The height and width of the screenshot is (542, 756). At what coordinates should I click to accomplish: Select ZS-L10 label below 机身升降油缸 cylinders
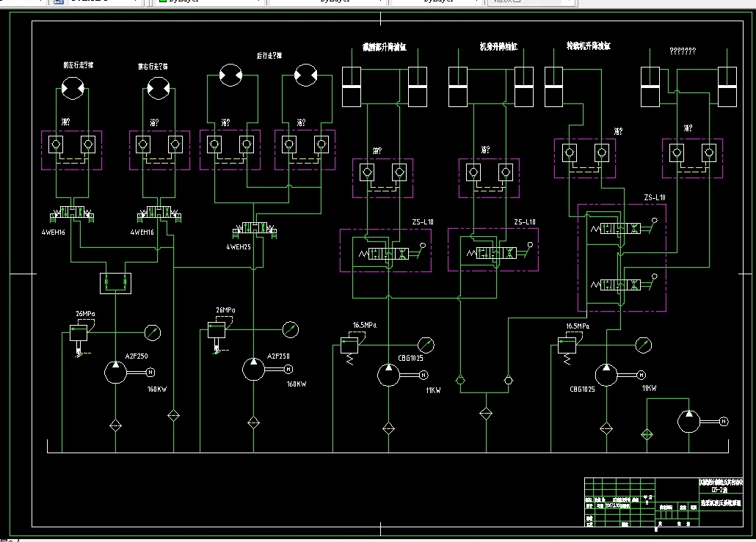525,222
